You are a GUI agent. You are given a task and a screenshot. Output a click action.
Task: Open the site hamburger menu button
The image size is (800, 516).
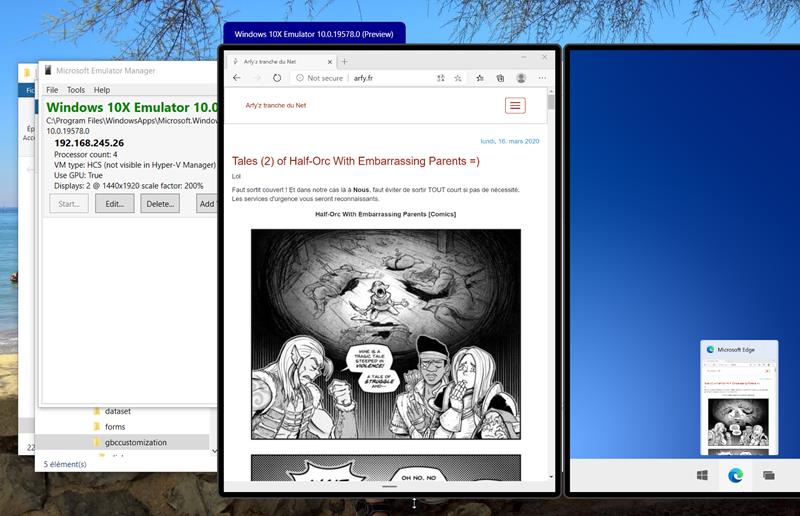[x=515, y=106]
